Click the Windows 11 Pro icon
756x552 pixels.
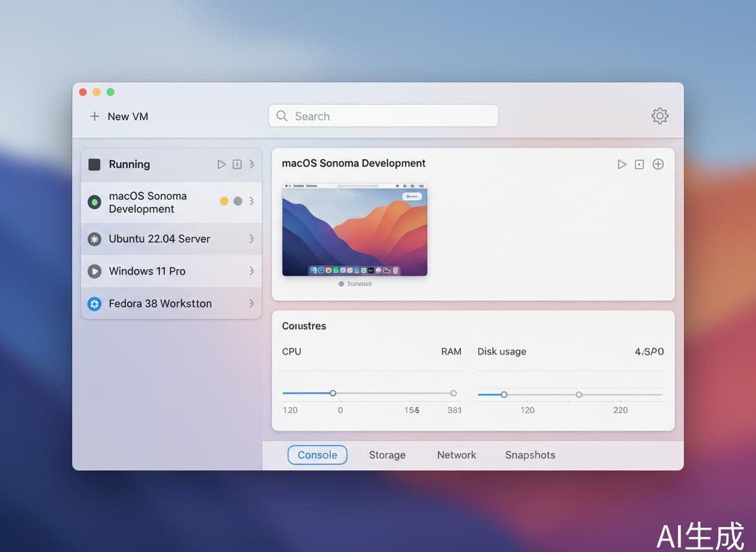tap(94, 272)
